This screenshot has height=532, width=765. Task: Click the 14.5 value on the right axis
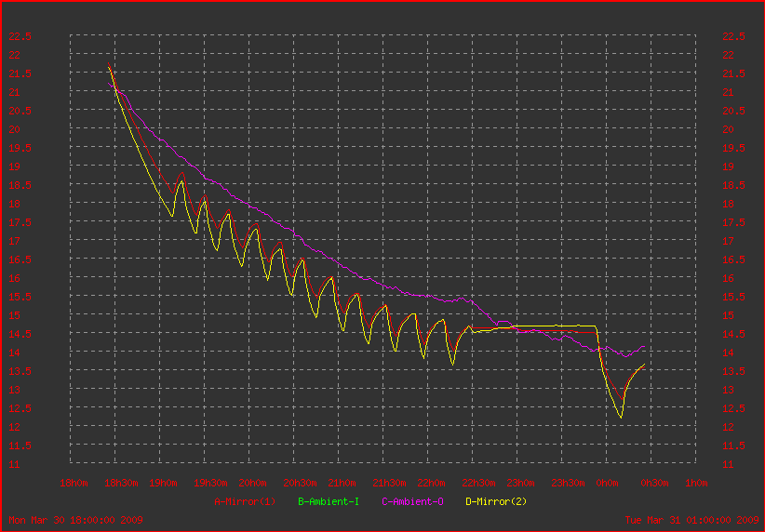point(733,334)
